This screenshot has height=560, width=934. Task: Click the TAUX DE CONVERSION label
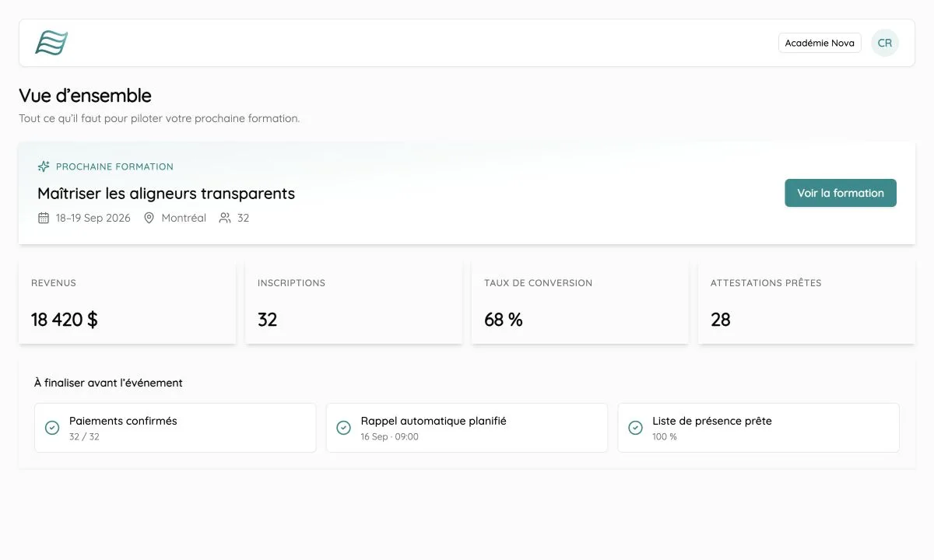pos(538,283)
